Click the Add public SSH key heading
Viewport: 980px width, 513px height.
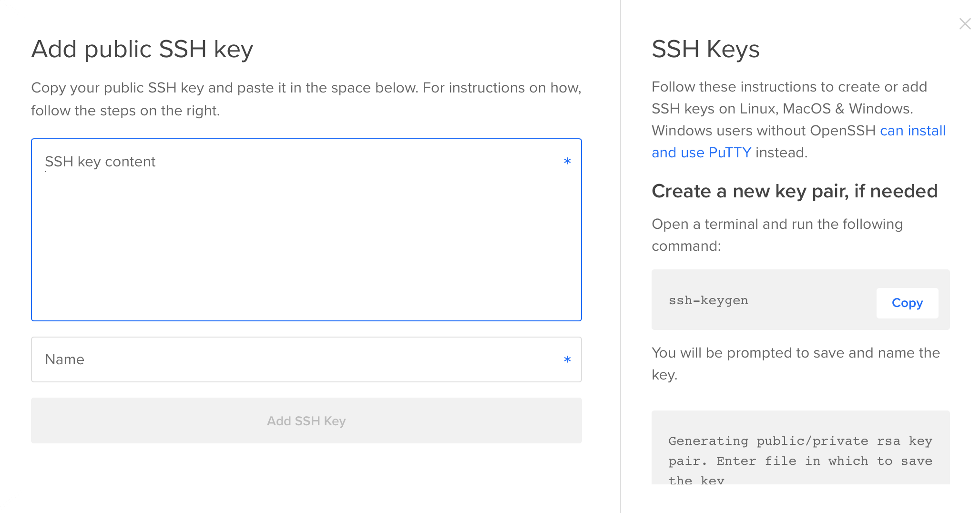(142, 49)
